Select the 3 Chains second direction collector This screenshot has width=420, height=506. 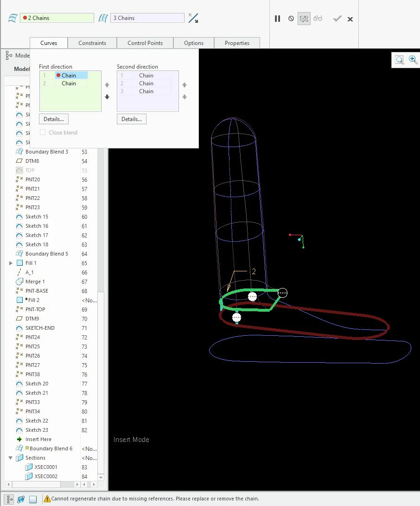[x=147, y=18]
